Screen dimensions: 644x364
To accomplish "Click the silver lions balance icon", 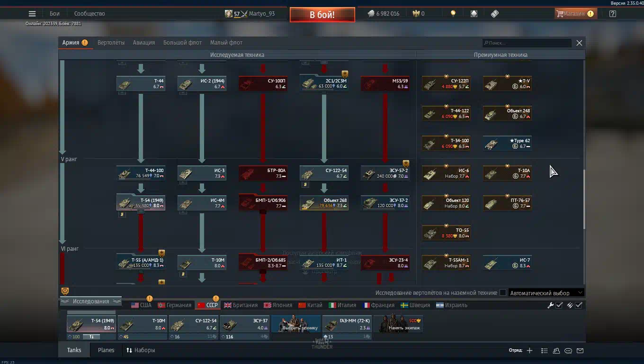I will click(371, 14).
